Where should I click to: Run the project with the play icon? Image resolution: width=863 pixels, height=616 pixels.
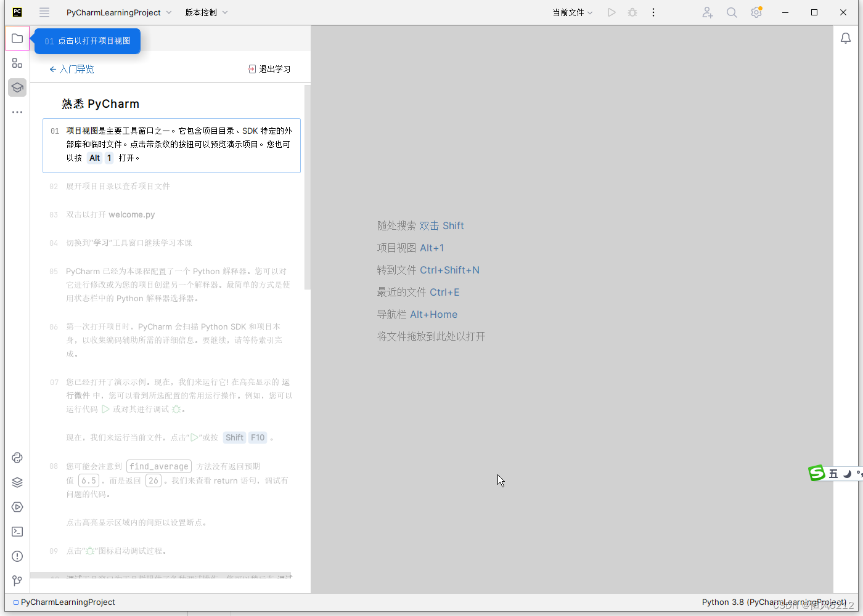click(611, 12)
